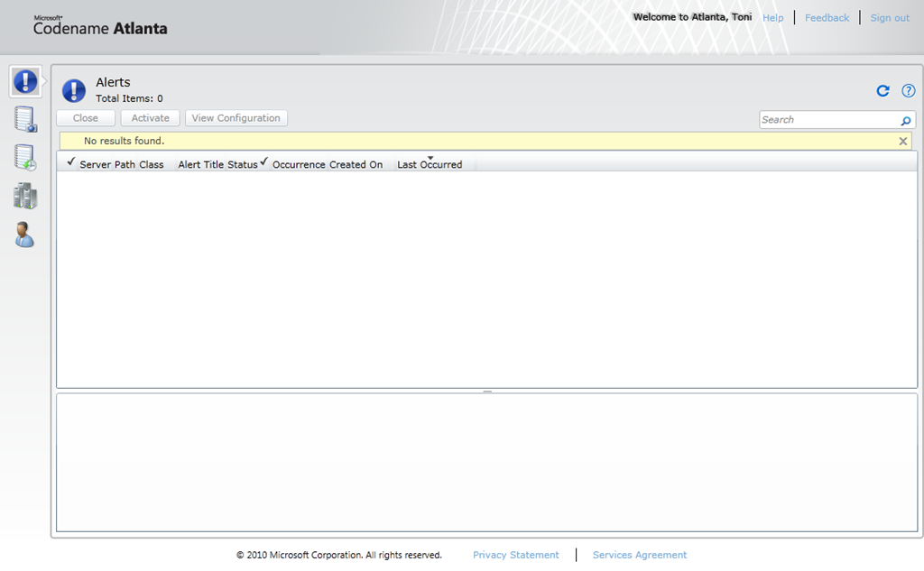Sort by Last Occurred column header

[430, 164]
